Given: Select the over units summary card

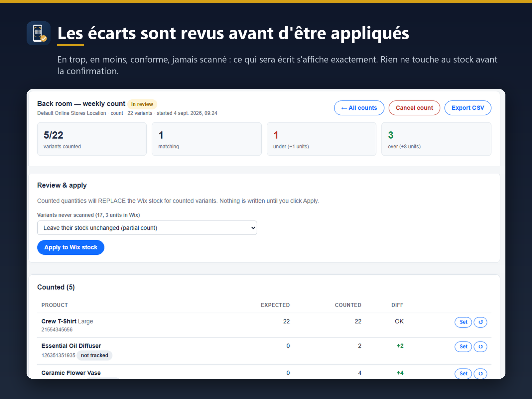Looking at the screenshot, I should point(436,139).
